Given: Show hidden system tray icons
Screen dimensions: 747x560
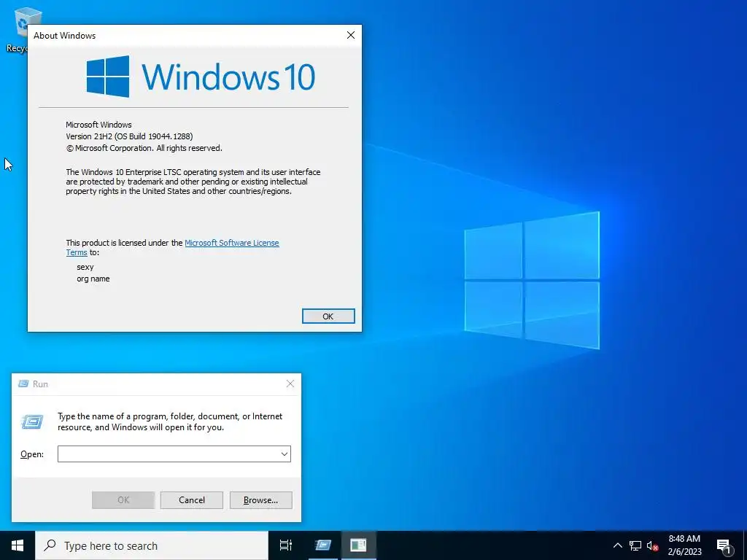Looking at the screenshot, I should pos(617,545).
